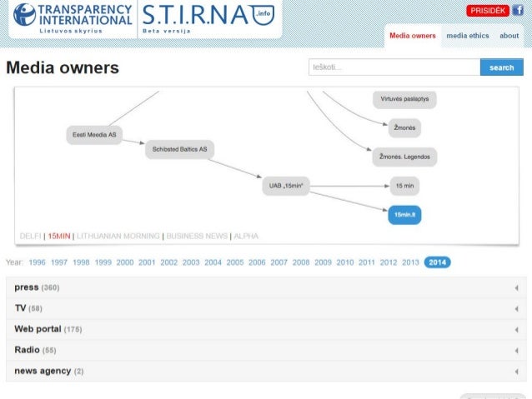Choose year 2007

[x=279, y=262]
